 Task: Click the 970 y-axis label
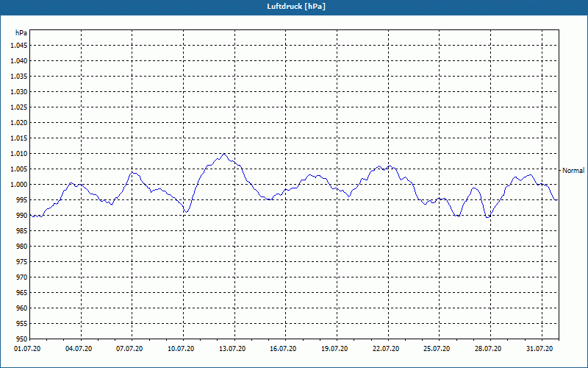(x=22, y=277)
